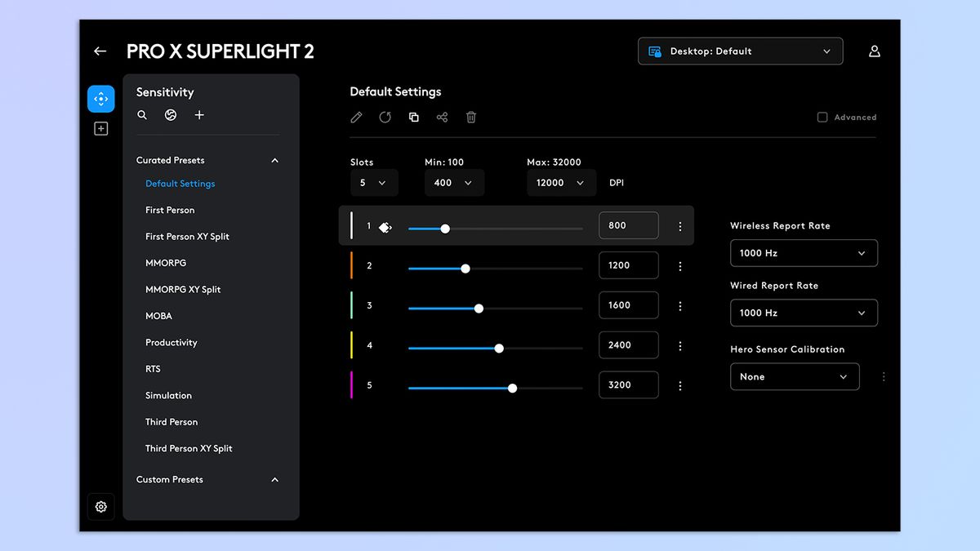Click the DPI gauge icon next to search
Screen dimensions: 980x551
[x=170, y=115]
